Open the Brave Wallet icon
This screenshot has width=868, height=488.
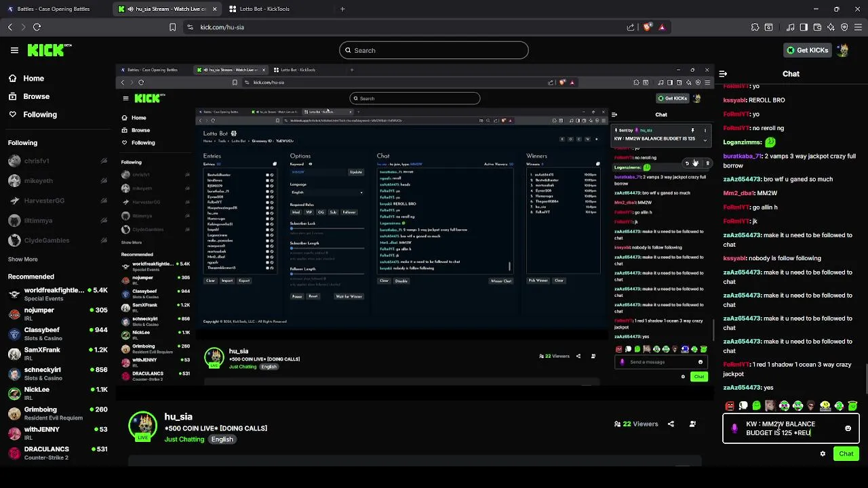(817, 27)
